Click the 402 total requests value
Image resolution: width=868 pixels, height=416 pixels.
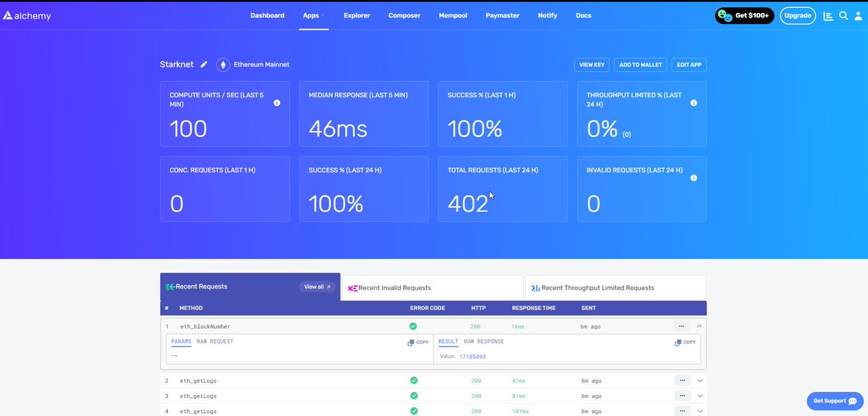click(x=468, y=204)
